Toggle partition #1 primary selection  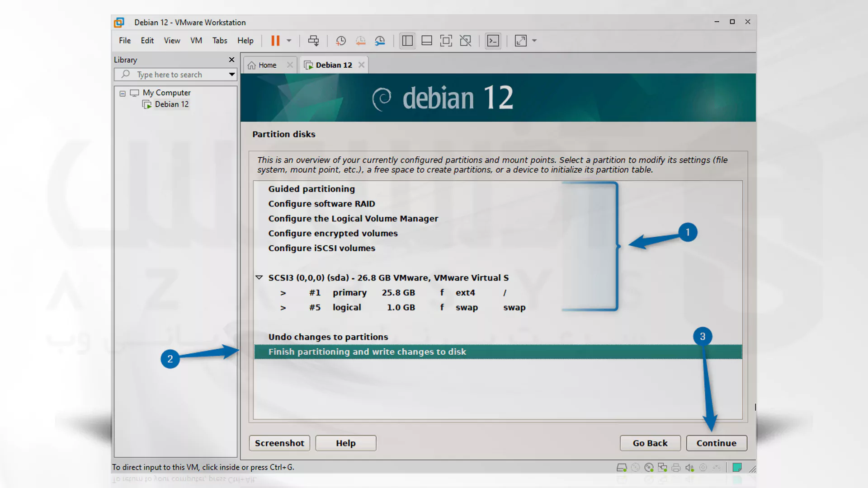(x=282, y=292)
